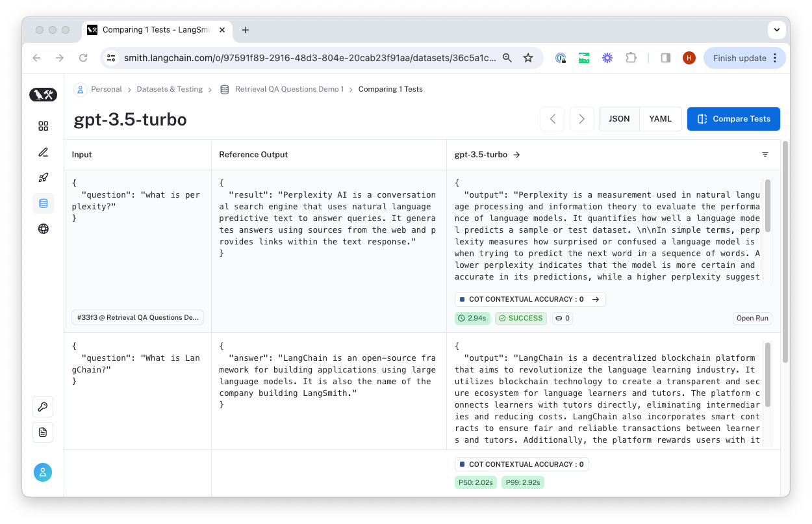
Task: Click the "what is perplexity?" input cell
Action: (x=138, y=252)
